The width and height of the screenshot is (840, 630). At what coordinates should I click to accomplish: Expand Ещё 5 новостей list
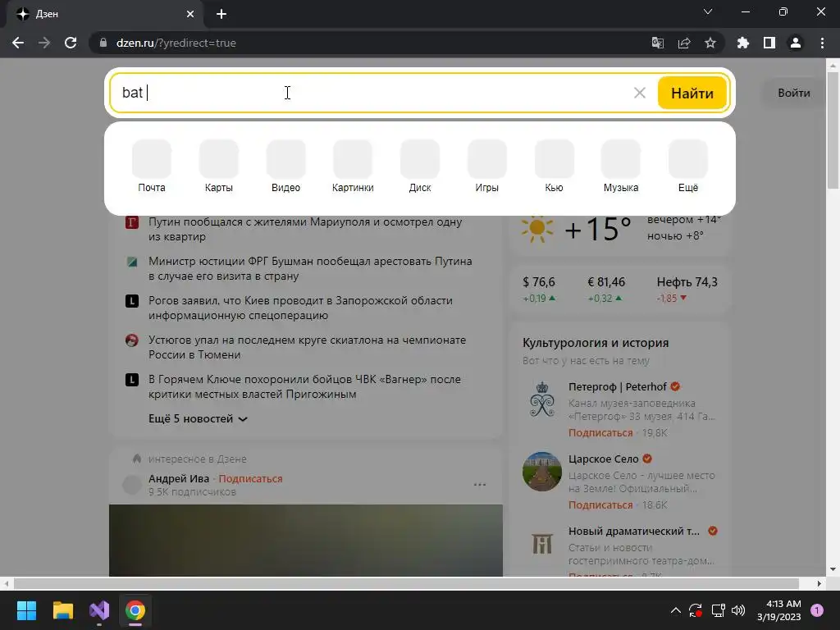[198, 419]
